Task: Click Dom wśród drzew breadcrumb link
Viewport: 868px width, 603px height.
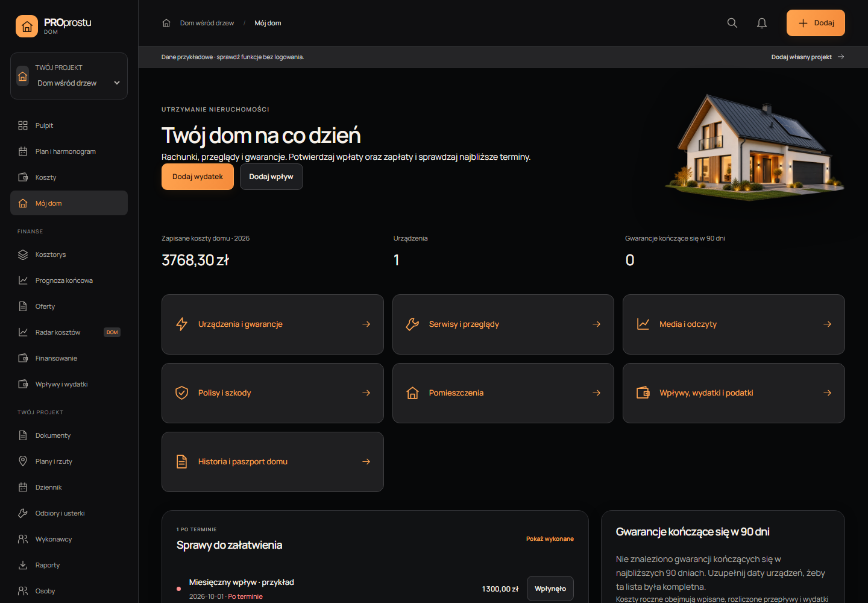Action: coord(207,23)
